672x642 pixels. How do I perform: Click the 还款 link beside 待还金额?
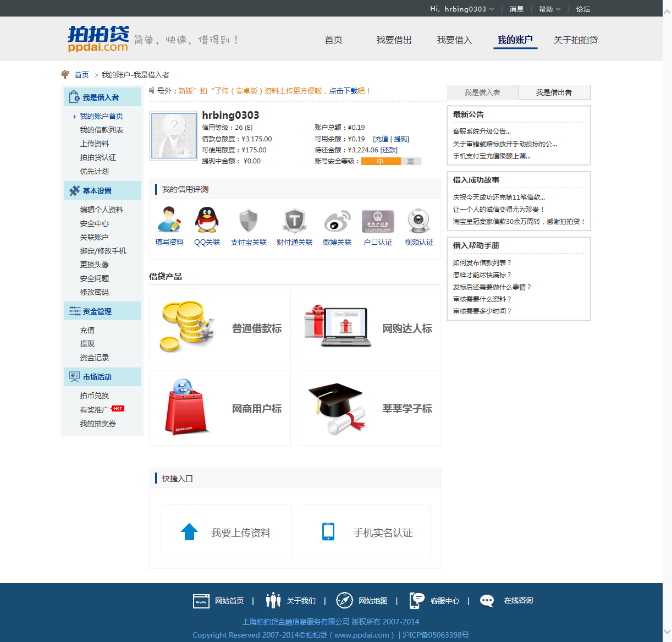click(x=389, y=150)
